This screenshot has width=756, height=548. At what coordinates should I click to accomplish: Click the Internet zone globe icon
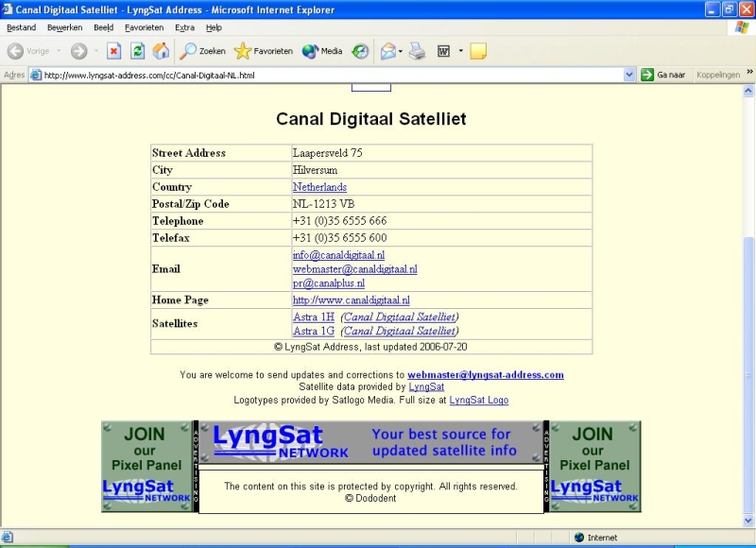click(x=579, y=538)
